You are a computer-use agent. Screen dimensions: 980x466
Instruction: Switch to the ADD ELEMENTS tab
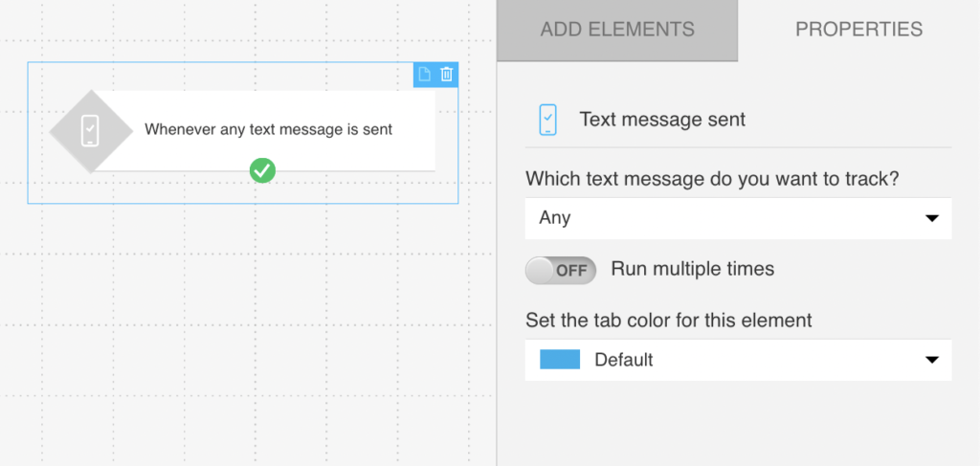[x=617, y=30]
